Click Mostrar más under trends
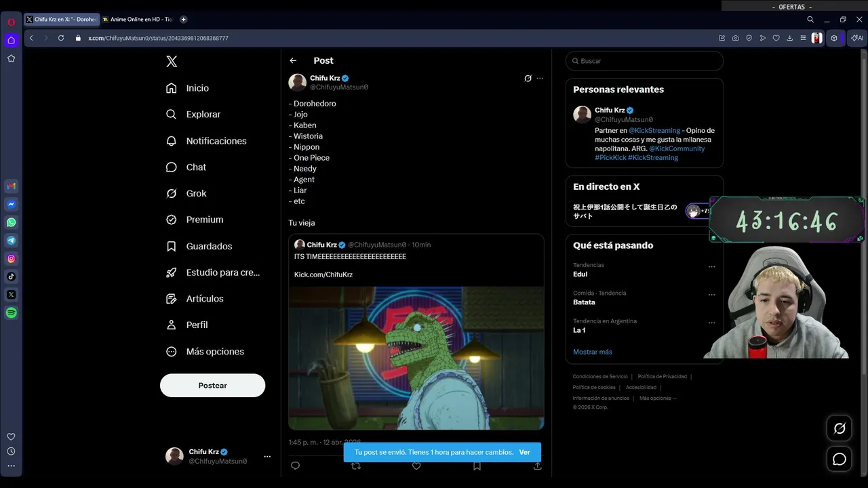The height and width of the screenshot is (488, 868). pyautogui.click(x=593, y=352)
